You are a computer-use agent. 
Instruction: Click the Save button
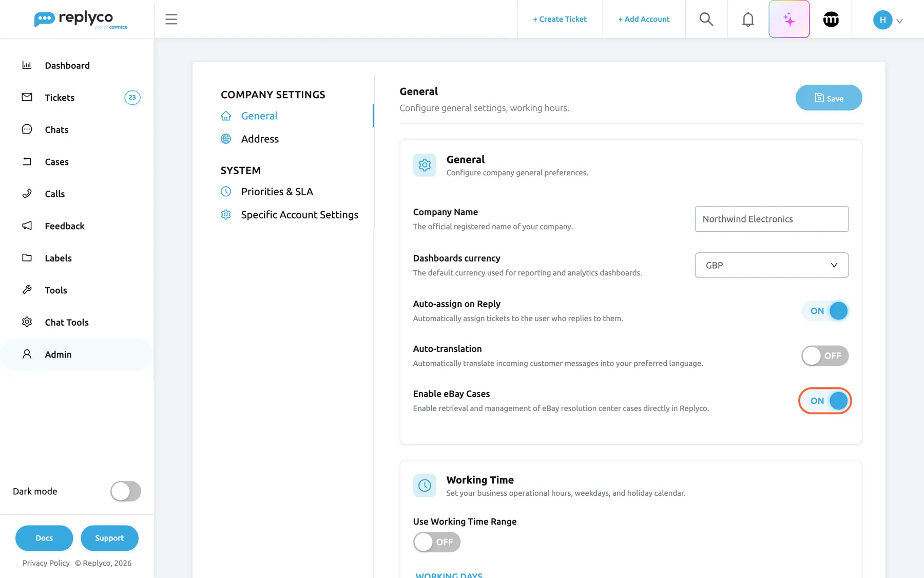point(829,98)
